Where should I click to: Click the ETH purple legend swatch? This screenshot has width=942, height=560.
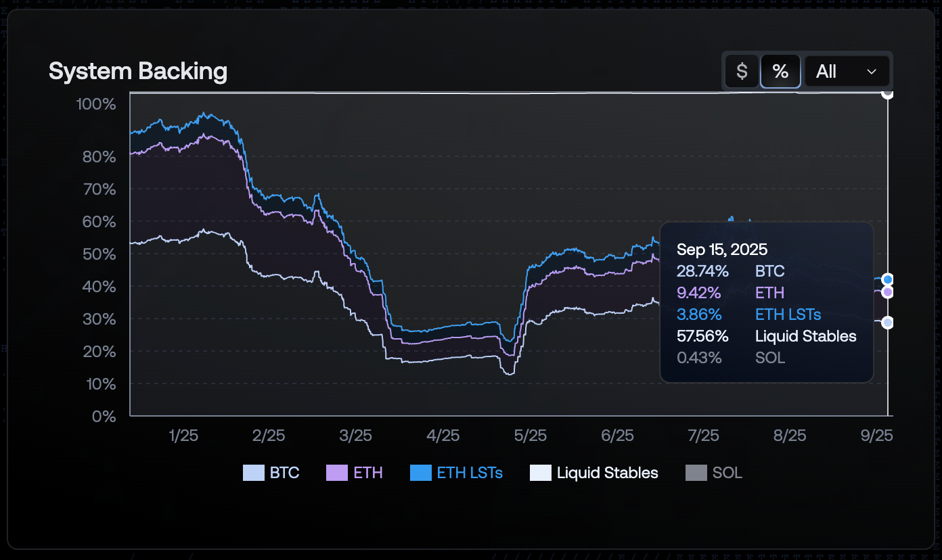coord(336,473)
